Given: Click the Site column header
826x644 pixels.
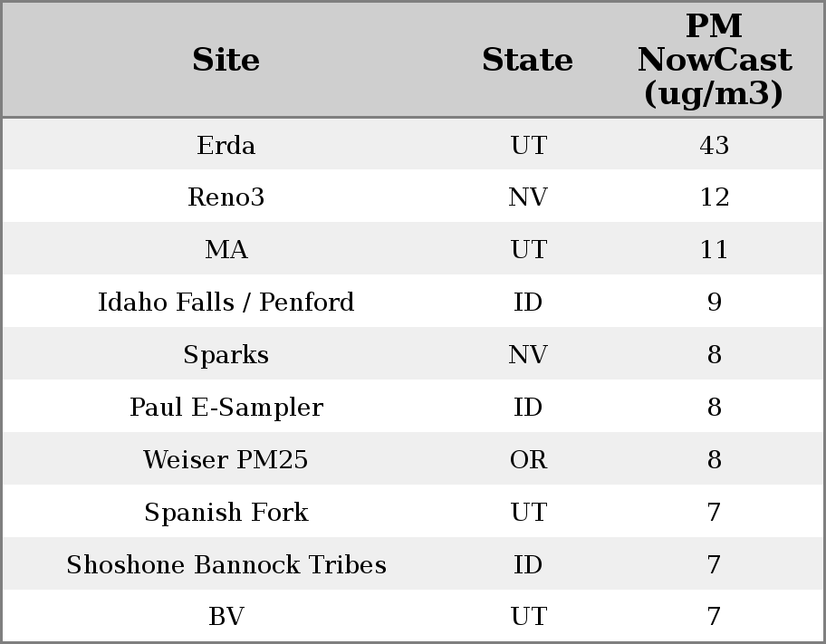Looking at the screenshot, I should (x=226, y=61).
